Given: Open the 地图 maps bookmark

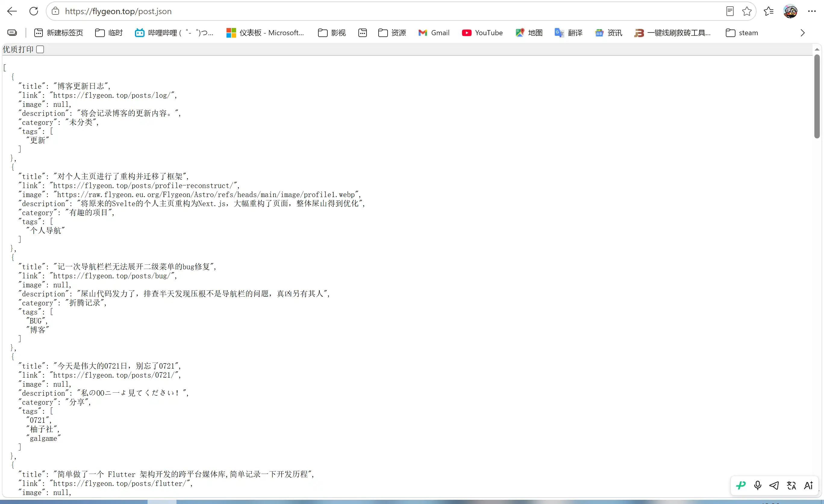Looking at the screenshot, I should [x=529, y=32].
